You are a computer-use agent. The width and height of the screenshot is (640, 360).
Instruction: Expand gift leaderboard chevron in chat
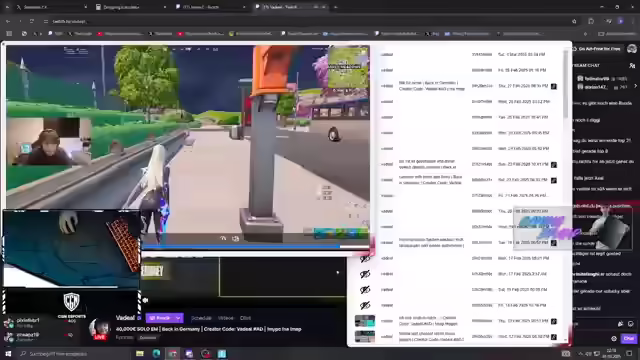[x=636, y=86]
